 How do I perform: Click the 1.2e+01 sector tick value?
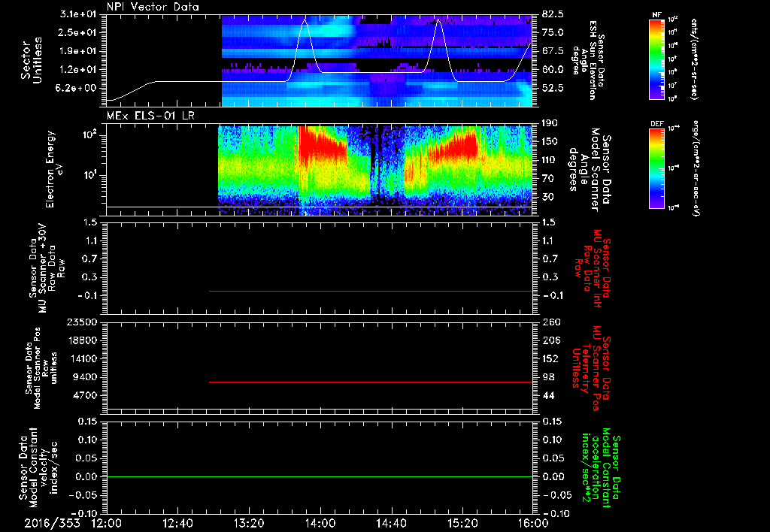(77, 70)
